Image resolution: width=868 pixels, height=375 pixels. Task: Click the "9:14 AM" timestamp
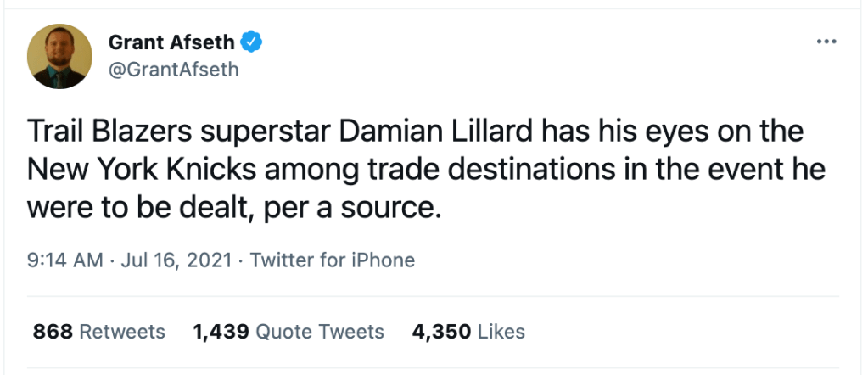[x=66, y=260]
